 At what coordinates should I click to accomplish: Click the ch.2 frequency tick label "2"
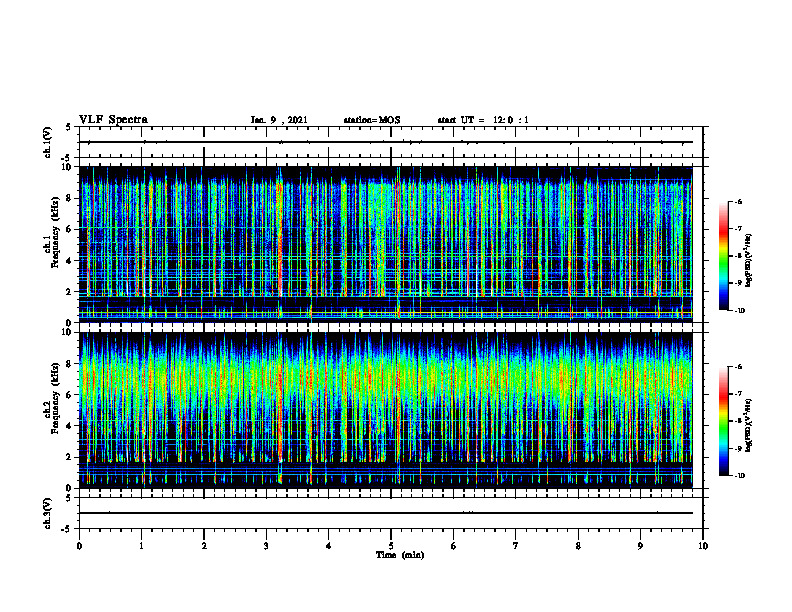69,457
